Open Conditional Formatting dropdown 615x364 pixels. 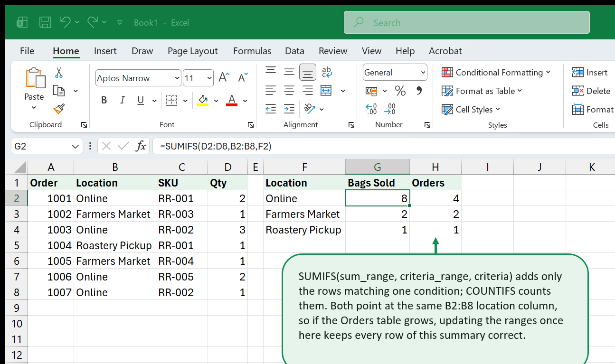(x=496, y=72)
